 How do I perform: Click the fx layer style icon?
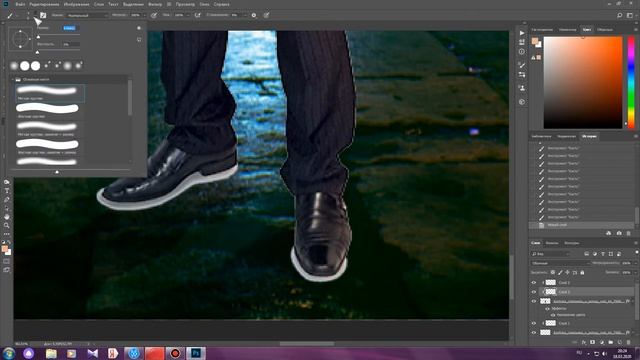point(584,342)
